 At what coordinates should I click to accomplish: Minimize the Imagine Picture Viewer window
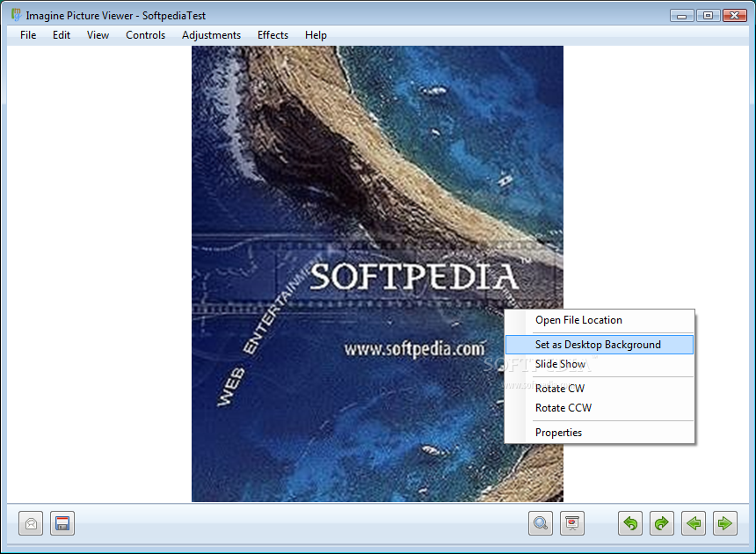[682, 16]
